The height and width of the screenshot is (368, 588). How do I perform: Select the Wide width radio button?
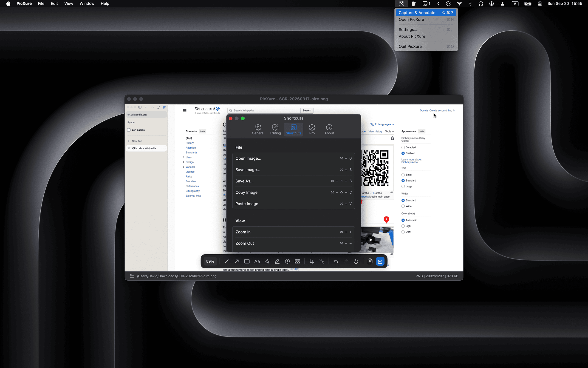[403, 206]
